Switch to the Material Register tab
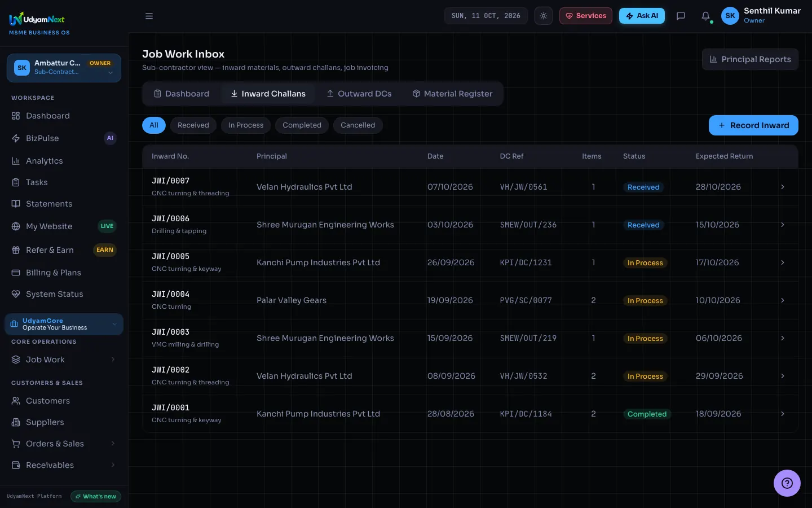This screenshot has height=508, width=812. (x=452, y=94)
